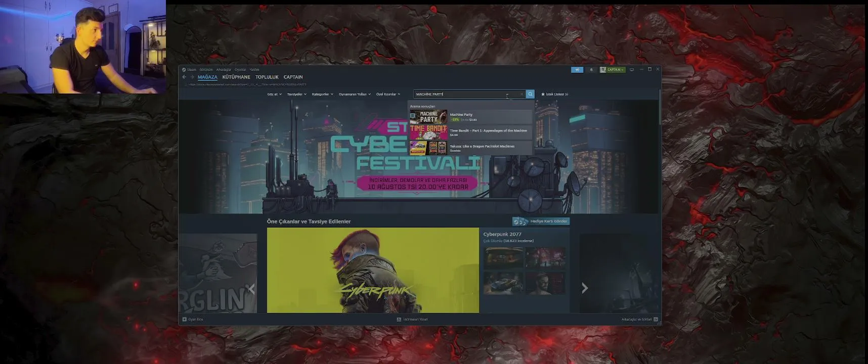Open the Arkadaşlar menu

(x=224, y=70)
